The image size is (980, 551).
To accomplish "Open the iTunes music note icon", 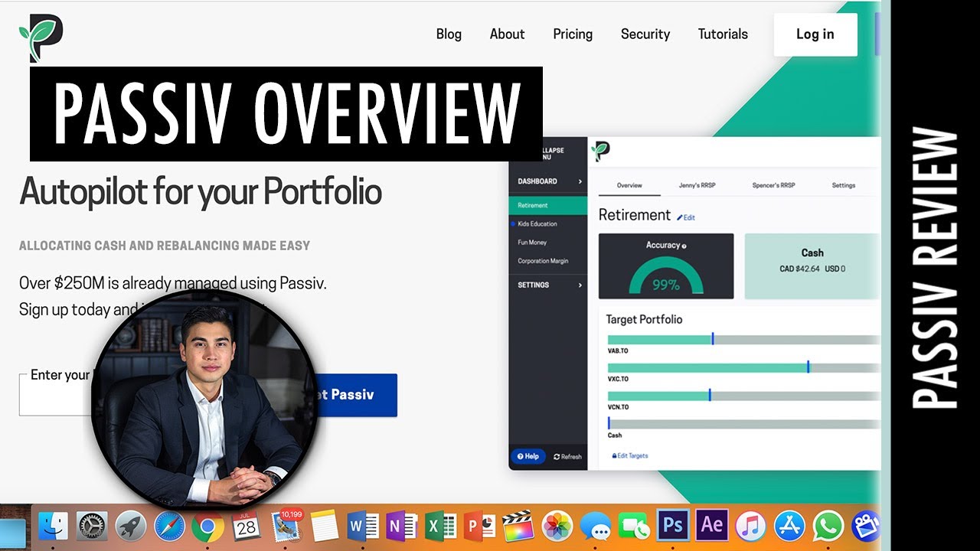I will tap(750, 526).
